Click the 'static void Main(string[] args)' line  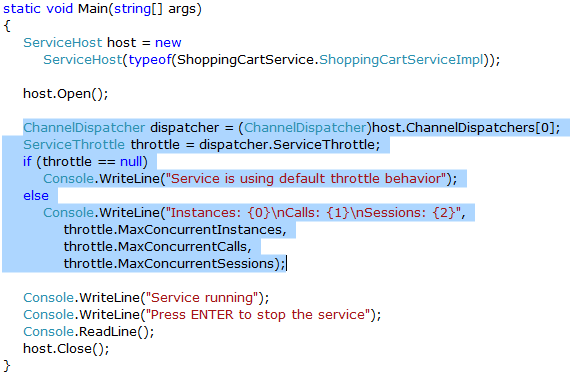point(102,9)
